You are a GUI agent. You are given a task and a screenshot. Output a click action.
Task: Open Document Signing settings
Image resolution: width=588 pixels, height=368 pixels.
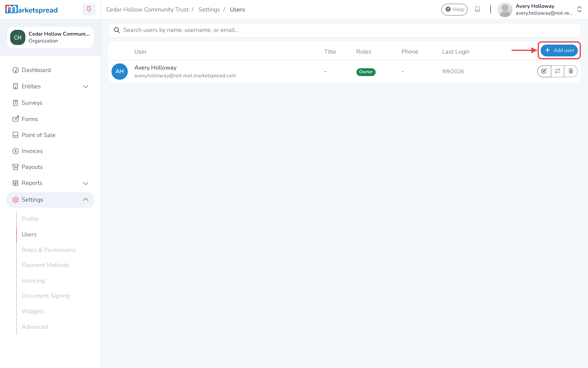click(x=46, y=296)
